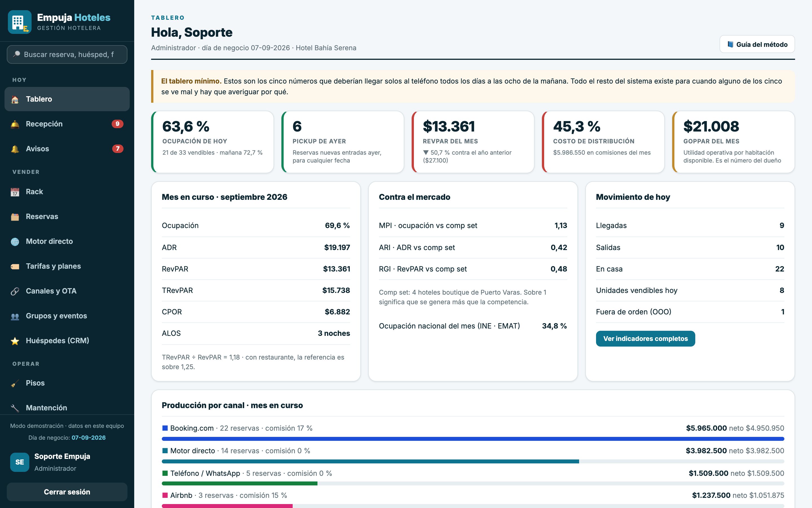Click the Producción por canal · mes en curso heading
This screenshot has width=812, height=508.
(x=232, y=405)
